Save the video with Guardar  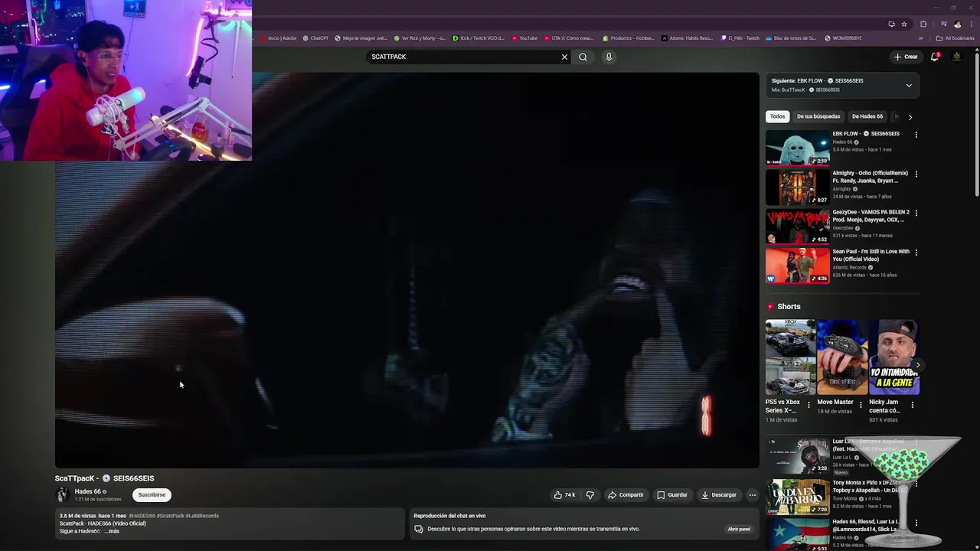tap(672, 495)
